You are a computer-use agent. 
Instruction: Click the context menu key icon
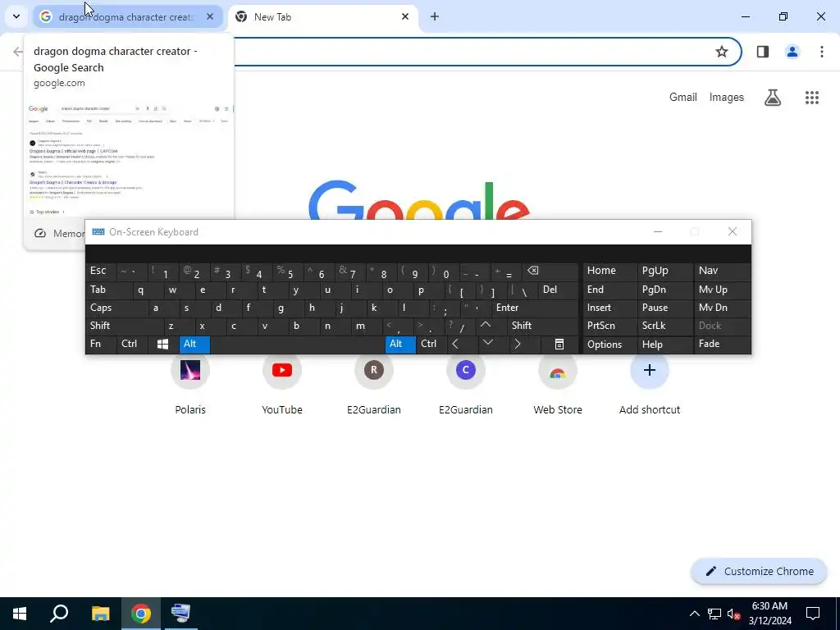[x=559, y=344]
